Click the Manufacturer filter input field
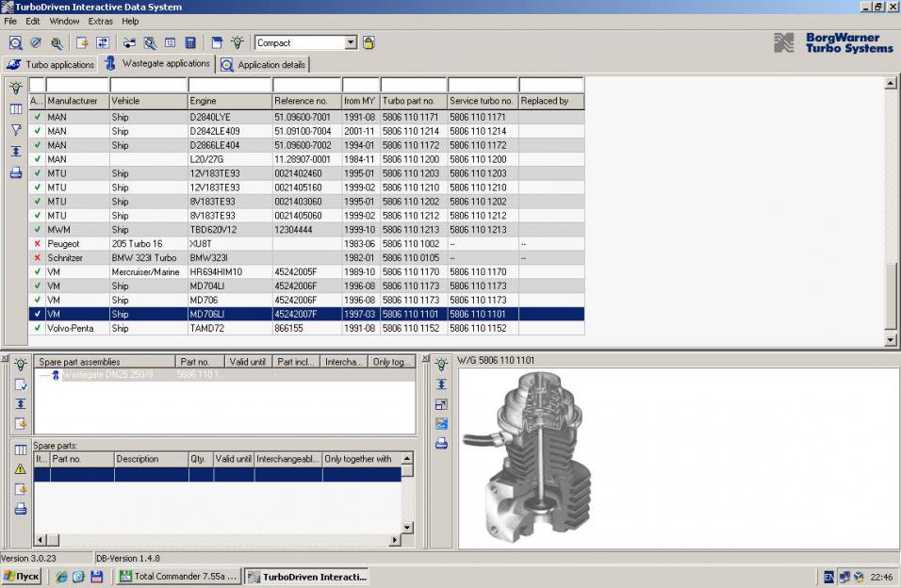Screen dimensions: 901x588 coord(77,85)
